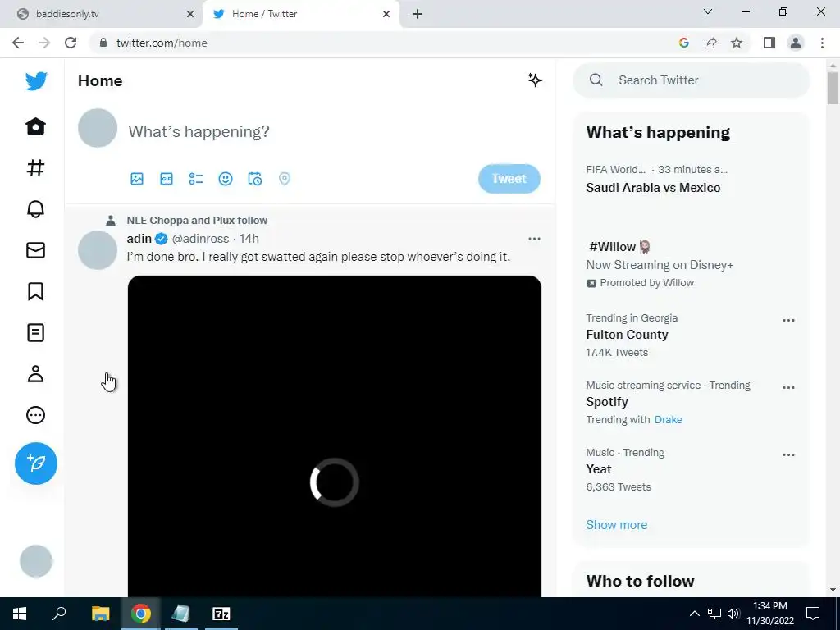The image size is (840, 630).
Task: Toggle Chrome side panel
Action: point(769,43)
